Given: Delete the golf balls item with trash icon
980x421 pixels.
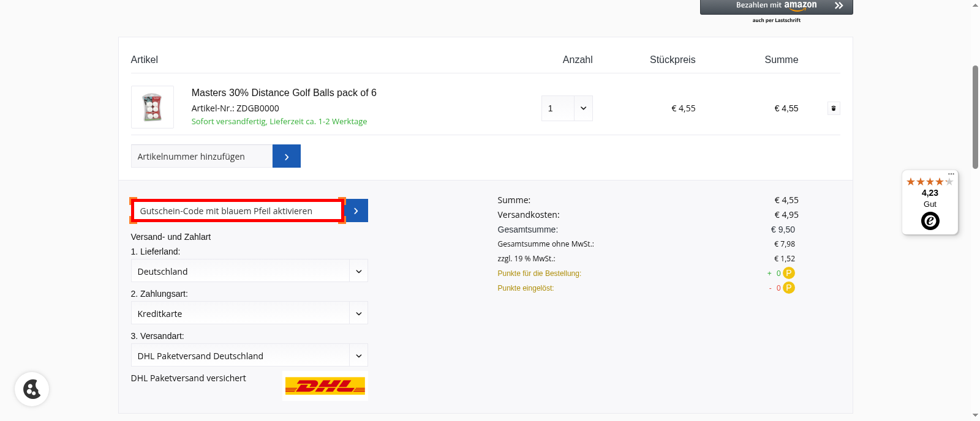Looking at the screenshot, I should (833, 108).
